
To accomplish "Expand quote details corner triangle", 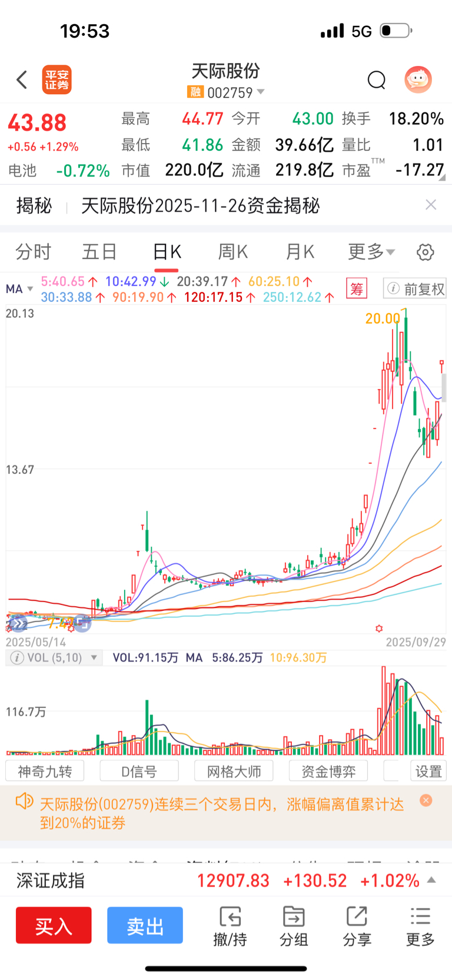I will (443, 177).
